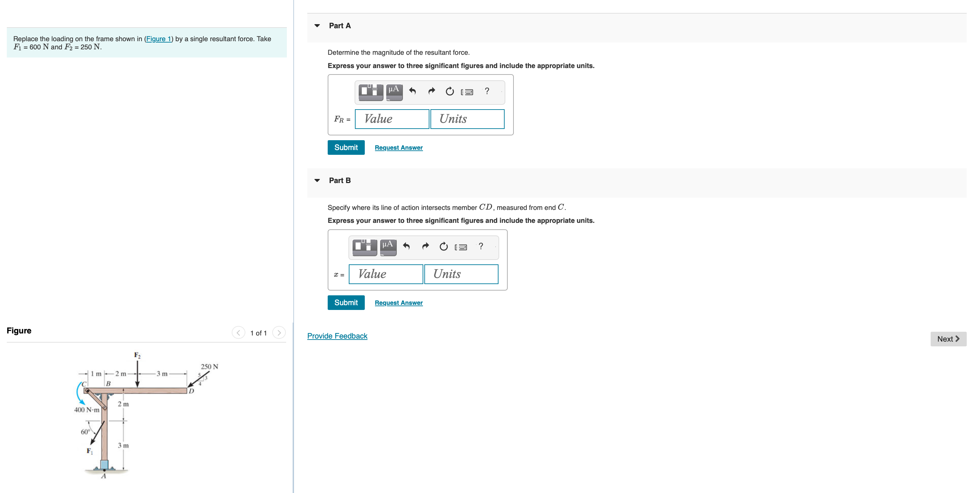Submit the Part A answer
Viewport: 980px width, 493px height.
346,148
